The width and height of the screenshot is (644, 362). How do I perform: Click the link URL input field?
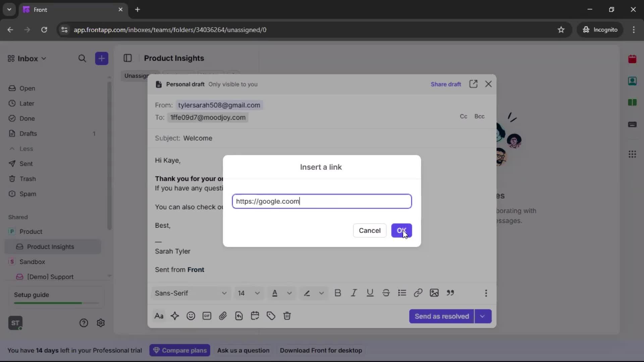(x=321, y=201)
